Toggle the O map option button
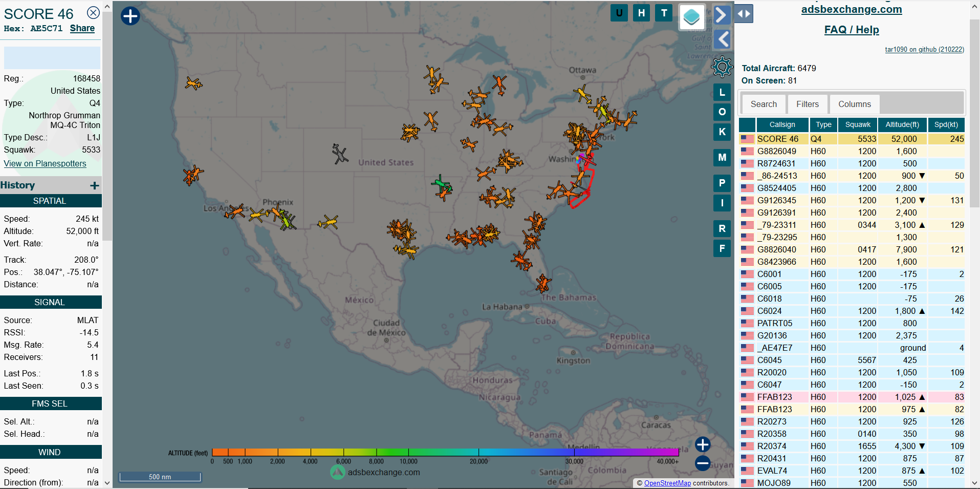The height and width of the screenshot is (489, 980). [x=722, y=112]
